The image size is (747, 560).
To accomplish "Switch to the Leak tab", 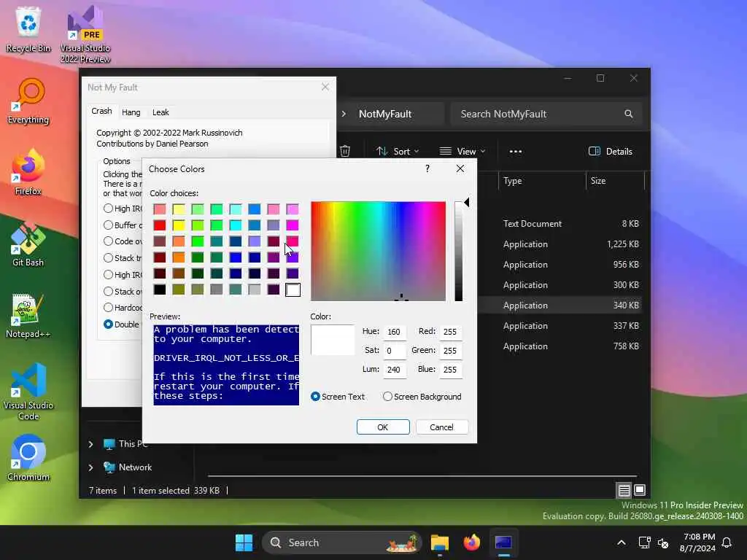I will (160, 112).
